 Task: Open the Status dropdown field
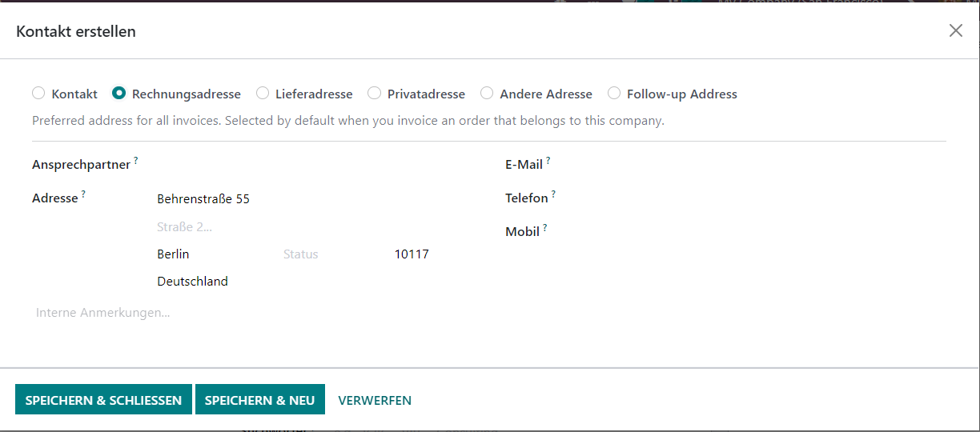click(332, 254)
